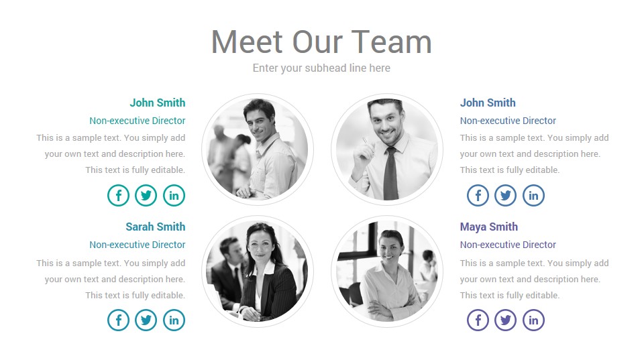Select the Maya Smith name label

point(489,227)
